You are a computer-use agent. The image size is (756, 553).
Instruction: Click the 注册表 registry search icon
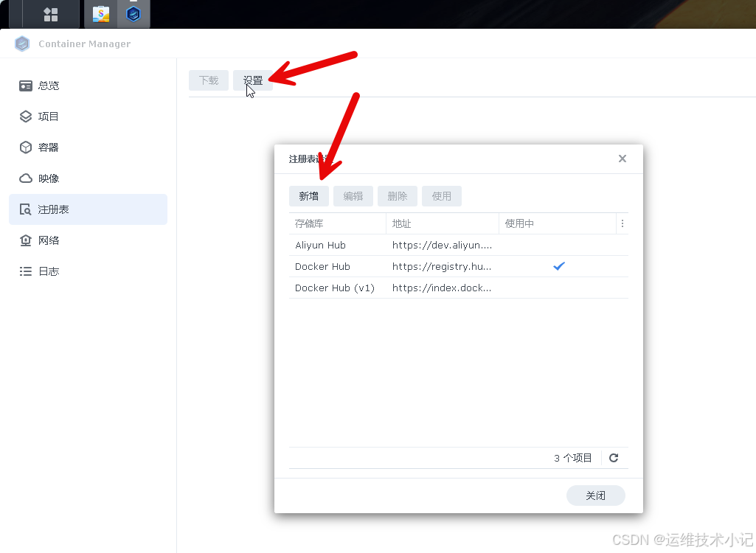point(26,209)
